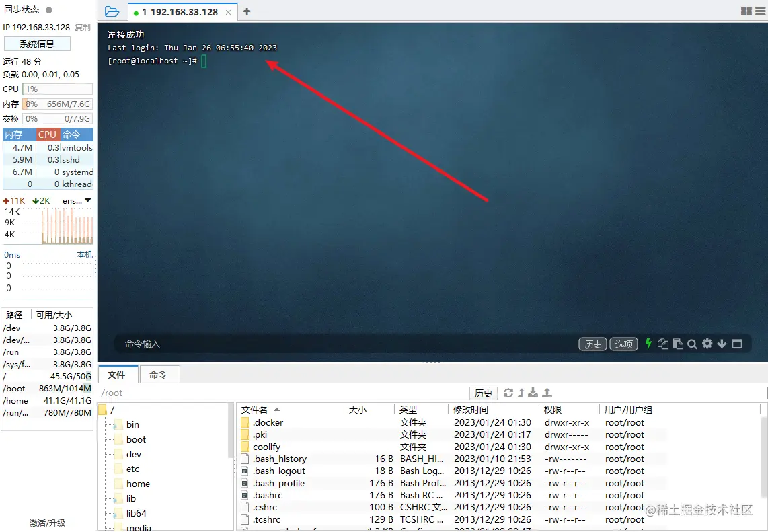Go up to the parent directory
Viewport: 768px width, 532px height.
pyautogui.click(x=521, y=392)
